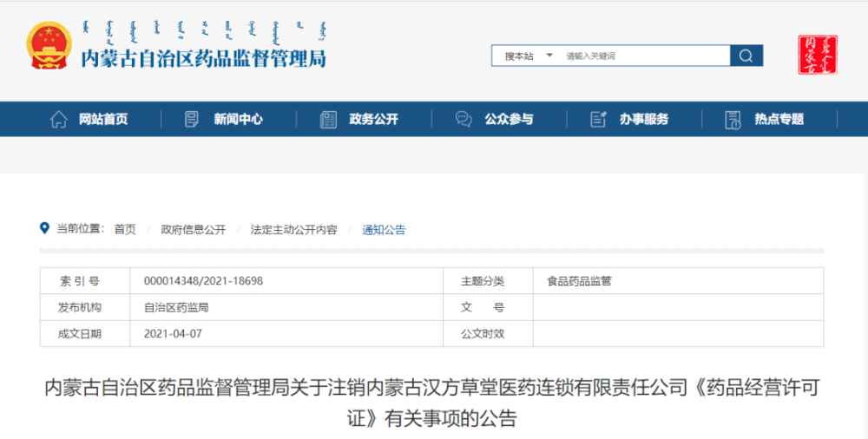Go to 法定主动公开内容 breadcrumb link

293,229
